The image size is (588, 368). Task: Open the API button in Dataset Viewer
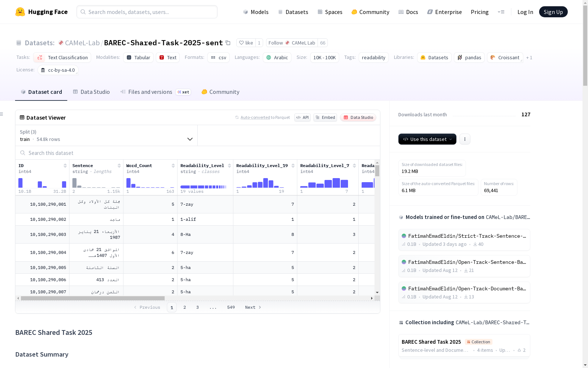(302, 117)
